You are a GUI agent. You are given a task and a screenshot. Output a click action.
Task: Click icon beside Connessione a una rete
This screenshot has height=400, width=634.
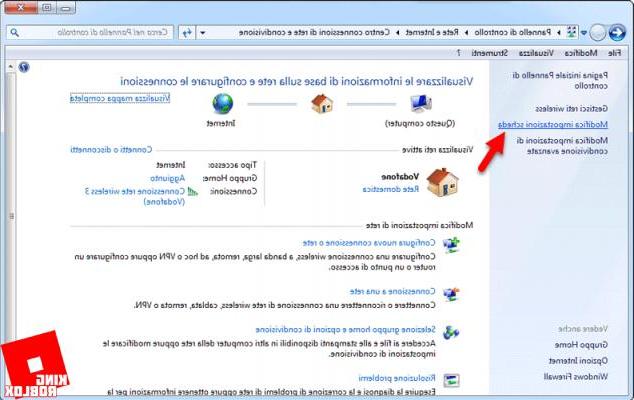point(451,294)
